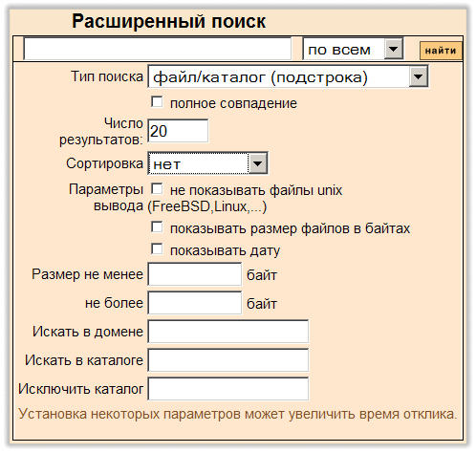Tick "не показывать файлы unix" checkbox
The width and height of the screenshot is (476, 453).
click(x=157, y=189)
